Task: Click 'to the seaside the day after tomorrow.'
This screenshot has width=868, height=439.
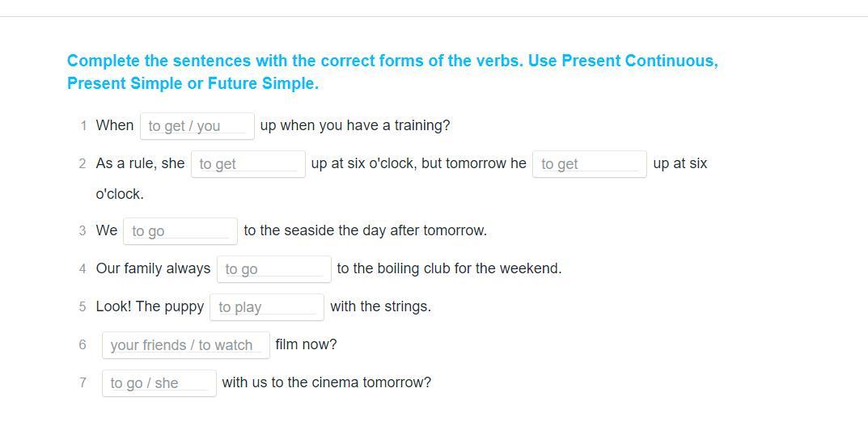Action: point(365,230)
